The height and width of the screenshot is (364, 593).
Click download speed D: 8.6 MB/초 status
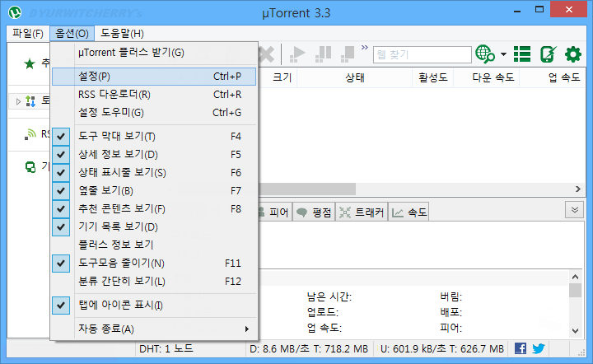tap(309, 349)
